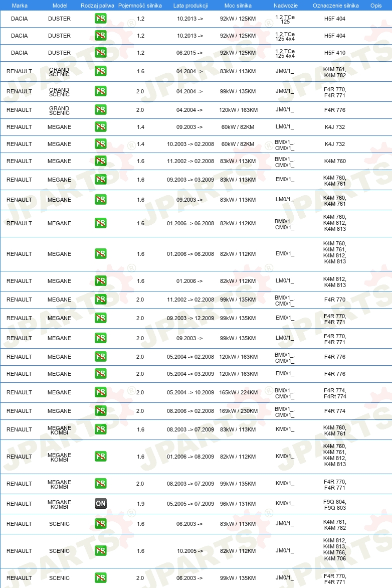Click the ON diesel icon for Megane Kombi 1.9
The width and height of the screenshot is (392, 588).
100,504
